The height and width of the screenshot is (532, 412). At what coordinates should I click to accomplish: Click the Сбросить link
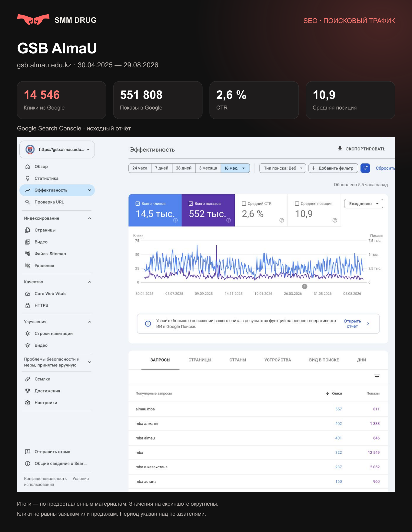385,168
